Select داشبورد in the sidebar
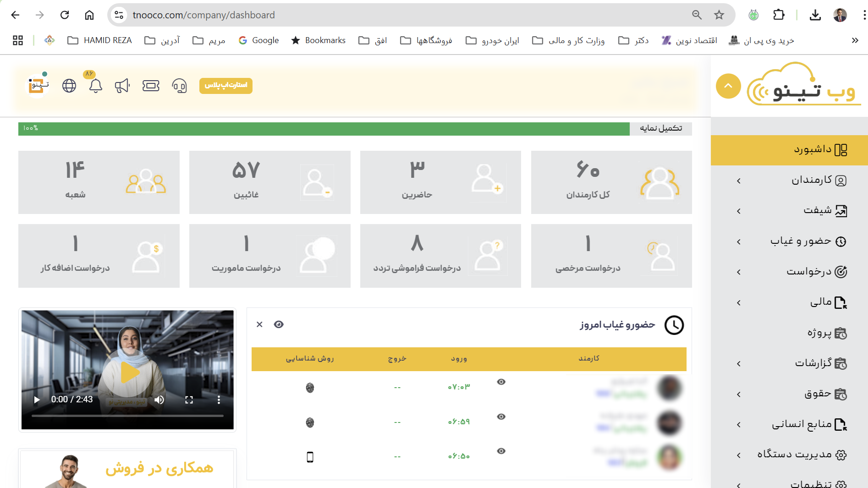 789,150
